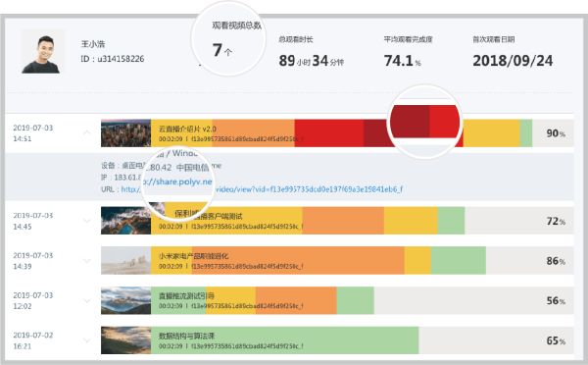Screen dimensions: 588x365
Task: Expand the 2019-07-03 12:02 row chevron
Action: tap(86, 300)
